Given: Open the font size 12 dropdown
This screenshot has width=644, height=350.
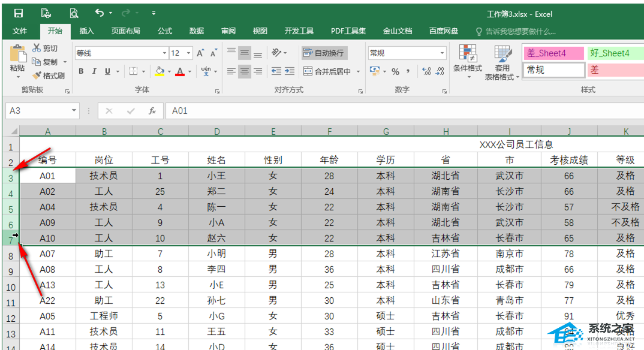Looking at the screenshot, I should coord(188,53).
